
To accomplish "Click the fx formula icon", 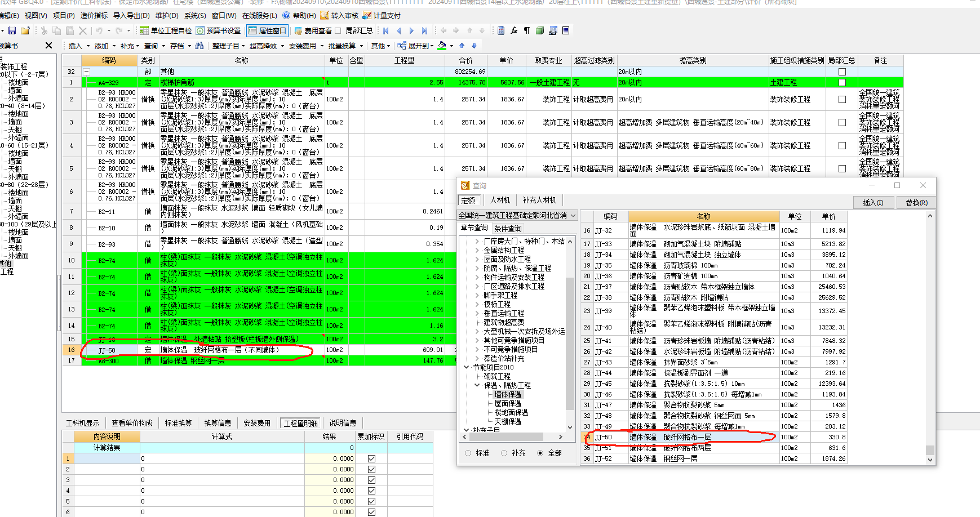I will [514, 30].
